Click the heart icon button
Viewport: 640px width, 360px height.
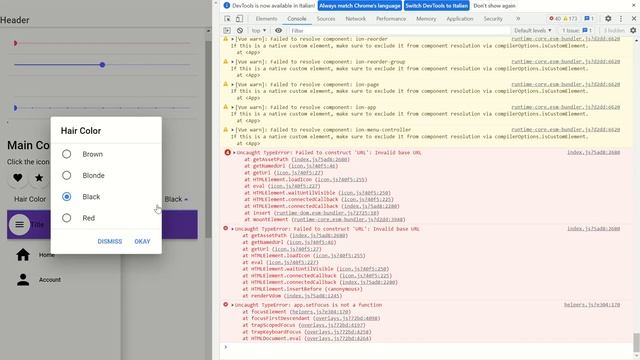click(18, 178)
